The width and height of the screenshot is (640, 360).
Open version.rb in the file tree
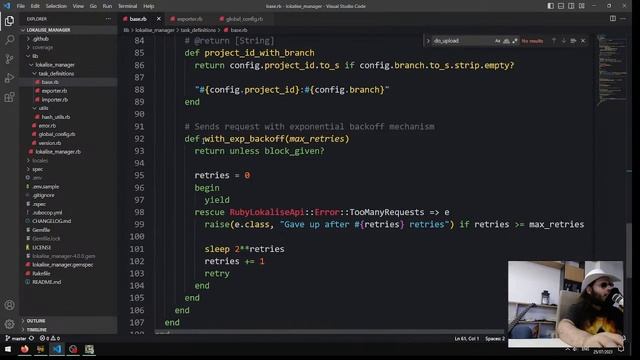[x=49, y=143]
